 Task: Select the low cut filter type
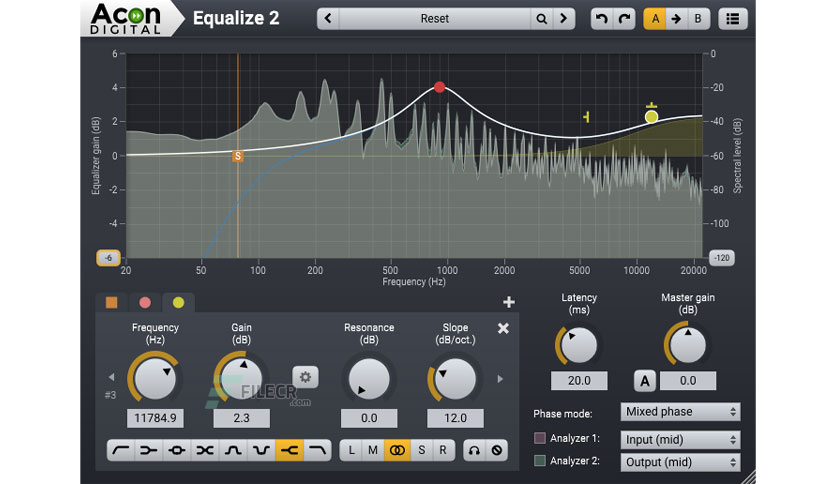121,450
